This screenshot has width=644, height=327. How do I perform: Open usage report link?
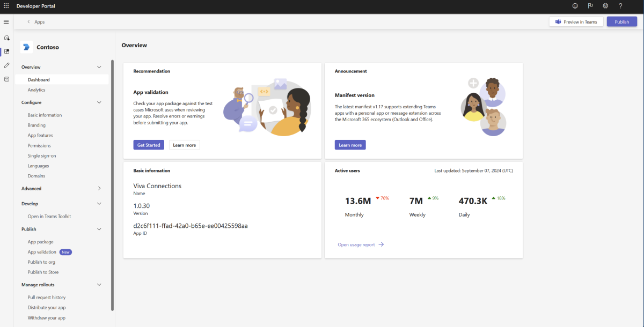point(356,244)
